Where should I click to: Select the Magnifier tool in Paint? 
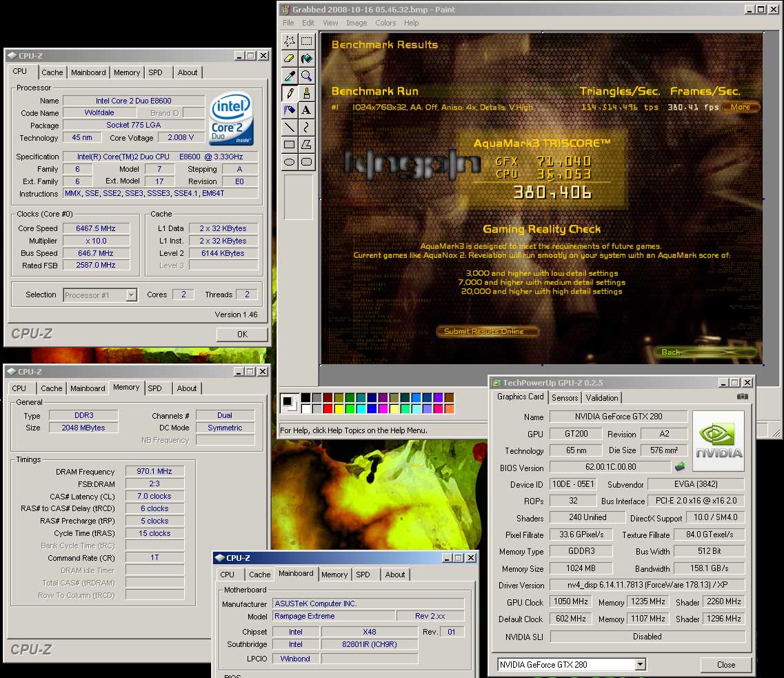307,75
